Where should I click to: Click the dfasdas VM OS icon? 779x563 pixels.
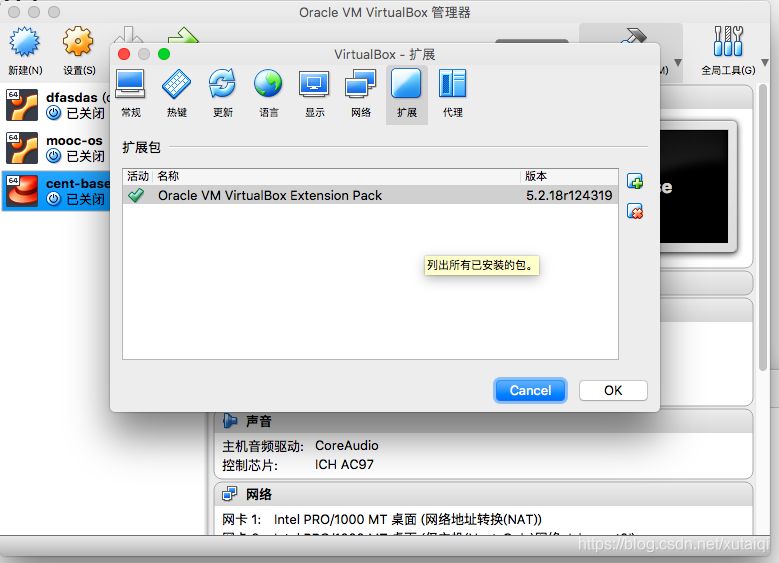point(22,105)
